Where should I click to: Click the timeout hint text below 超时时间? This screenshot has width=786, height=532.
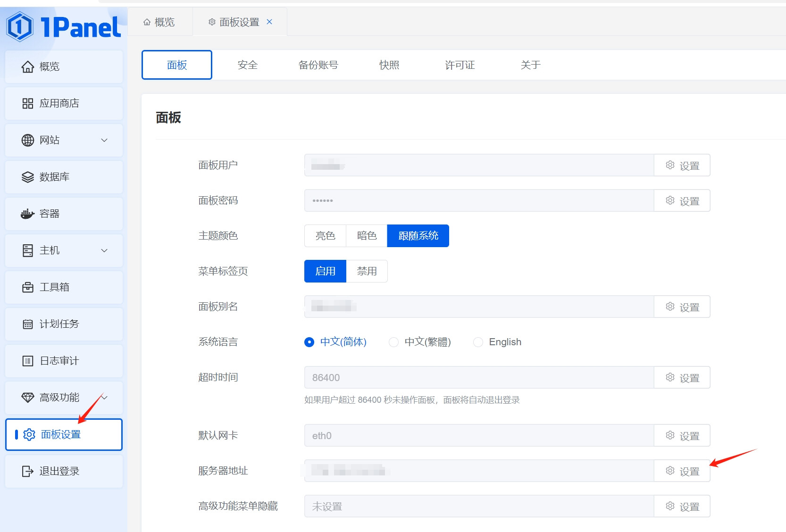pyautogui.click(x=412, y=400)
